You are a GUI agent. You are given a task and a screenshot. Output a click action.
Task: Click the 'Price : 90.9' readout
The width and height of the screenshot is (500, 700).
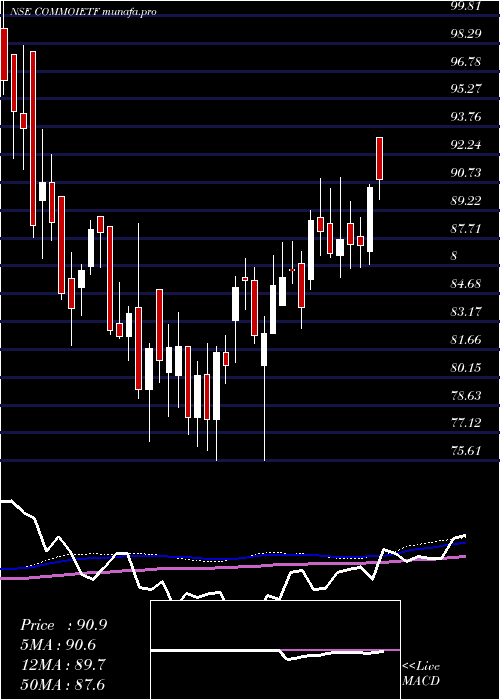pos(64,625)
